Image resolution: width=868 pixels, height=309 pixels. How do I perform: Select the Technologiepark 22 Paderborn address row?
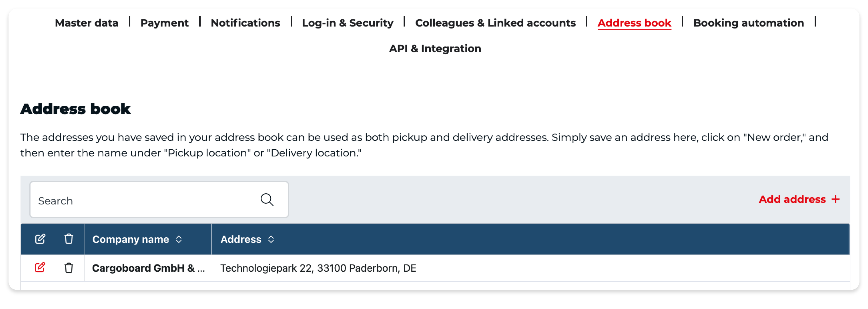pos(435,268)
